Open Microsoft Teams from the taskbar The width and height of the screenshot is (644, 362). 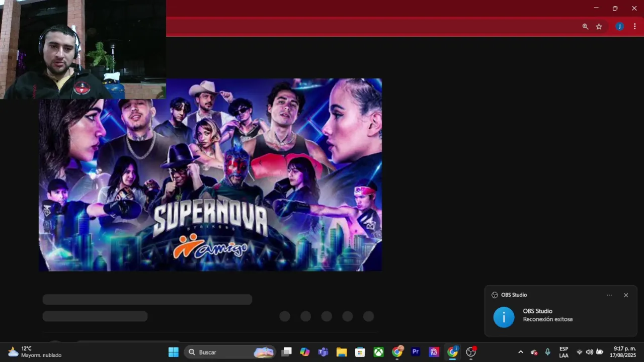[x=323, y=352]
